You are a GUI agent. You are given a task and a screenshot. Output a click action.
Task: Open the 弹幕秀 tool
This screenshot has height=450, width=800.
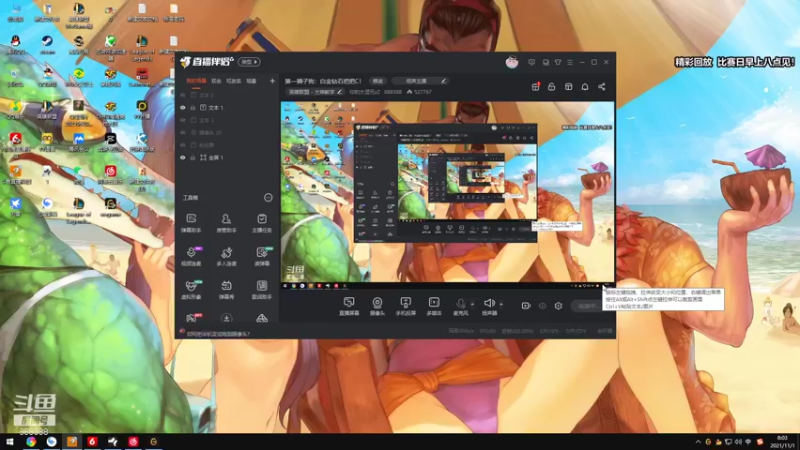click(x=226, y=289)
